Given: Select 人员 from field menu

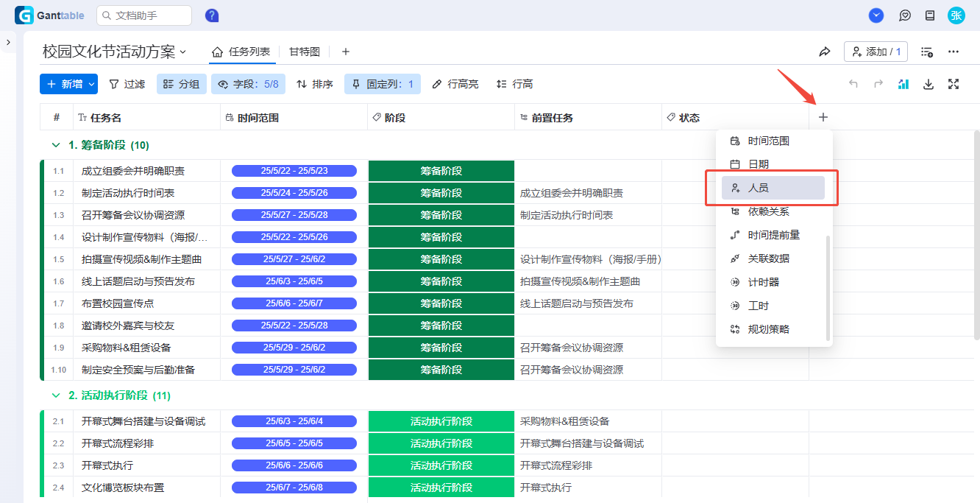Looking at the screenshot, I should pos(773,188).
